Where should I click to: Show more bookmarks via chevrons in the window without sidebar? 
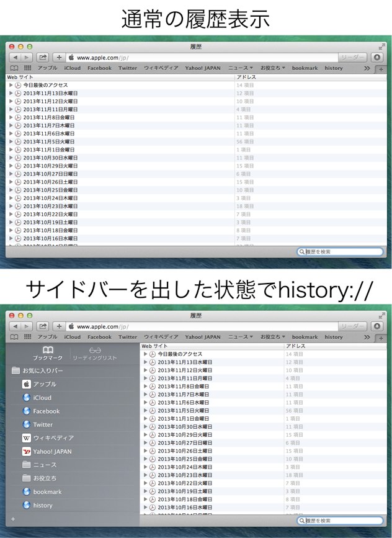pos(367,68)
